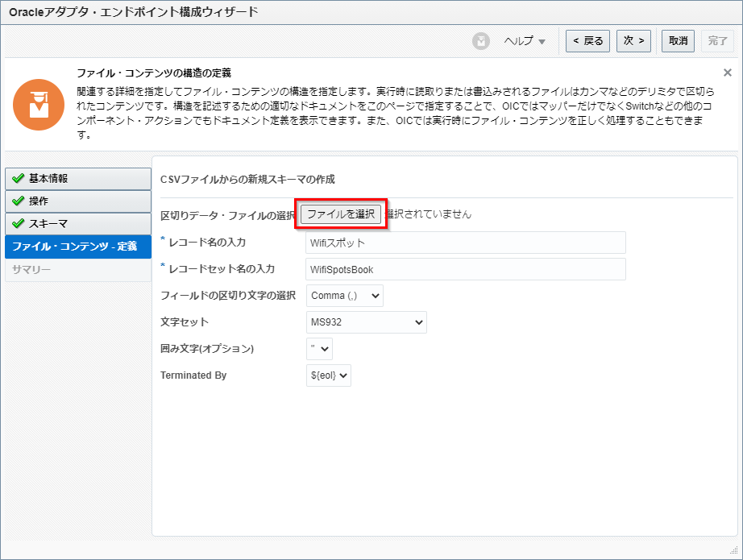Close the description banner with X

[x=727, y=73]
